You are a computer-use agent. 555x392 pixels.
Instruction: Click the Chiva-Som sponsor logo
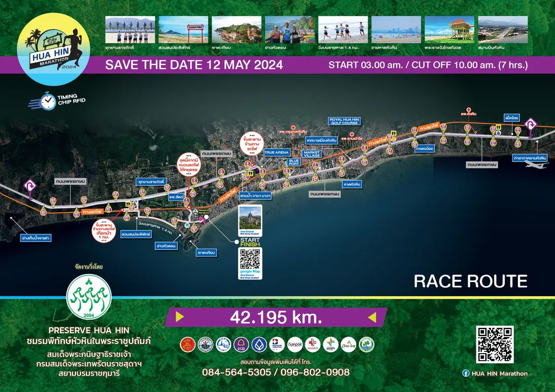click(348, 344)
